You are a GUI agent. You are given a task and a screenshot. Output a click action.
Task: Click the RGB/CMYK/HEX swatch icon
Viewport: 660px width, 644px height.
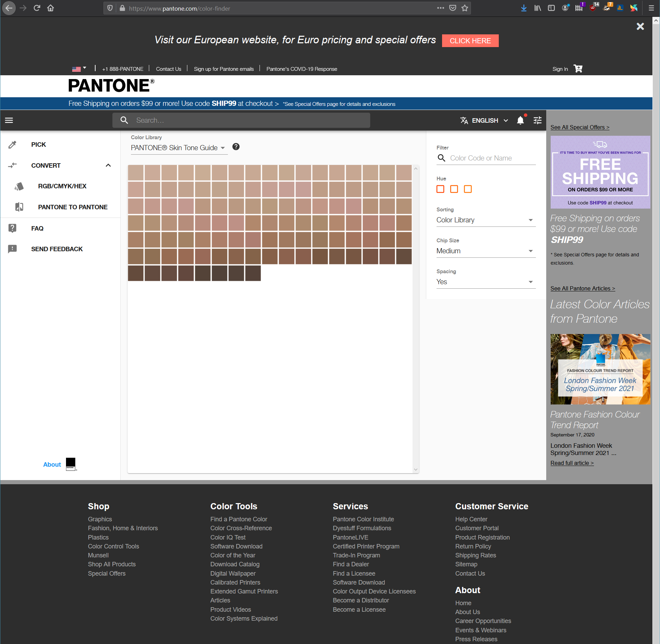coord(19,186)
